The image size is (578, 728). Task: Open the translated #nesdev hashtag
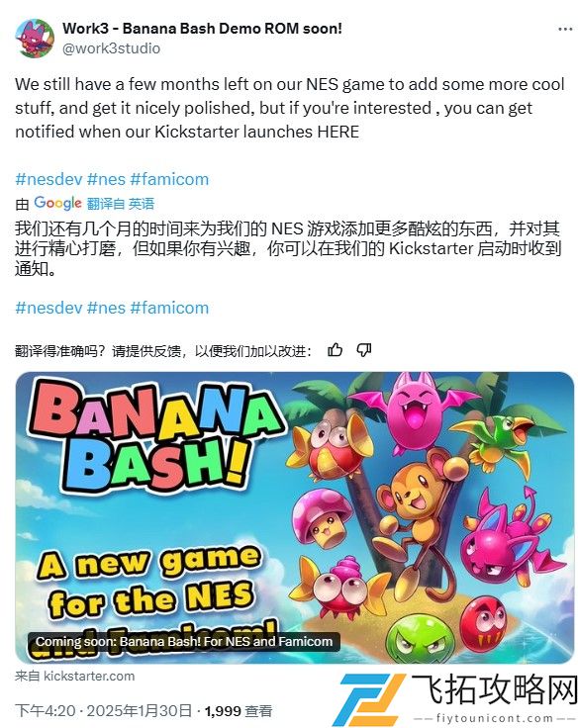pos(48,308)
